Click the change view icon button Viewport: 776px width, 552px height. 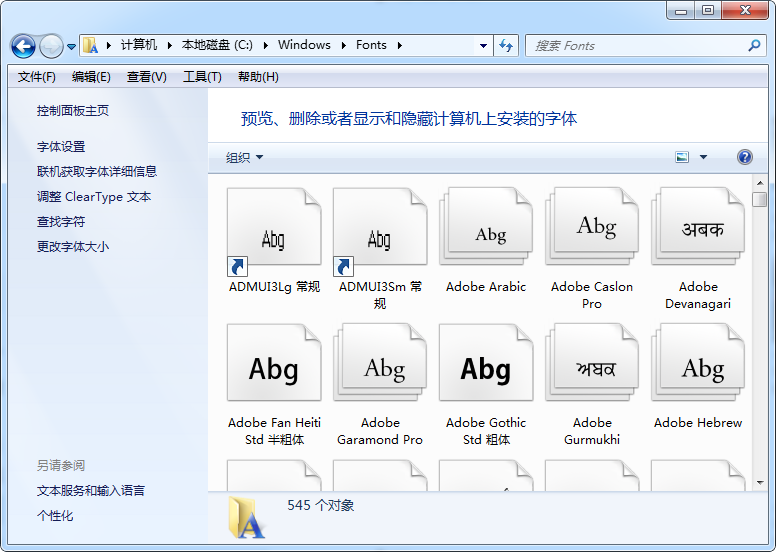[x=682, y=157]
